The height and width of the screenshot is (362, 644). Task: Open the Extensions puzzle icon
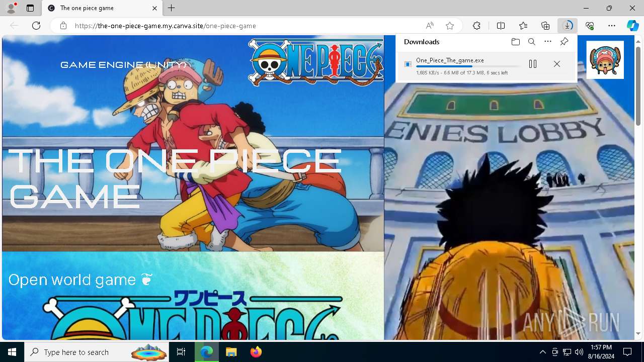(476, 26)
